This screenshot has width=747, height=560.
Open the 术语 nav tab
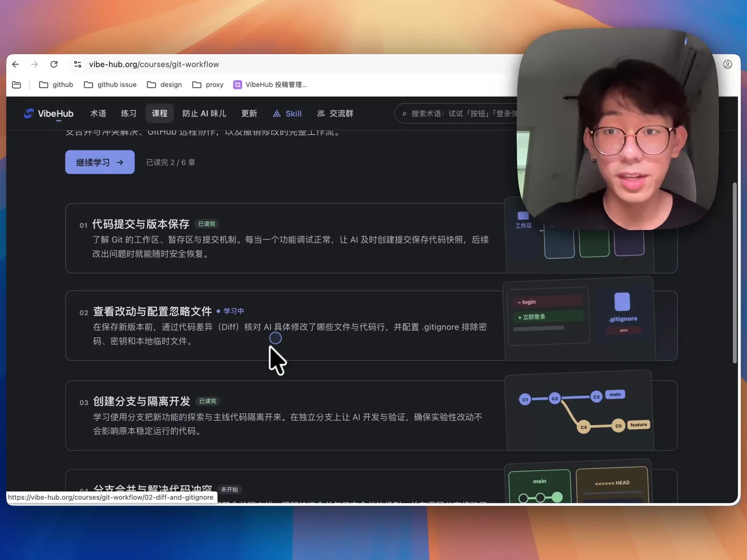click(x=98, y=113)
